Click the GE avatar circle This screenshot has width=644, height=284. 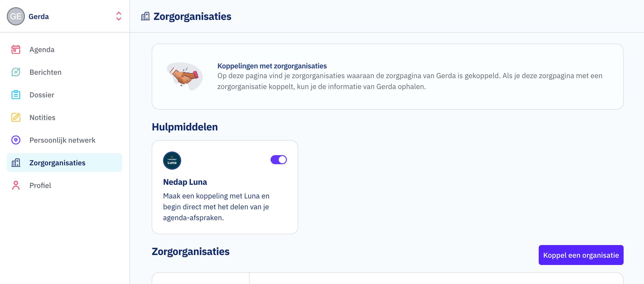coord(16,16)
